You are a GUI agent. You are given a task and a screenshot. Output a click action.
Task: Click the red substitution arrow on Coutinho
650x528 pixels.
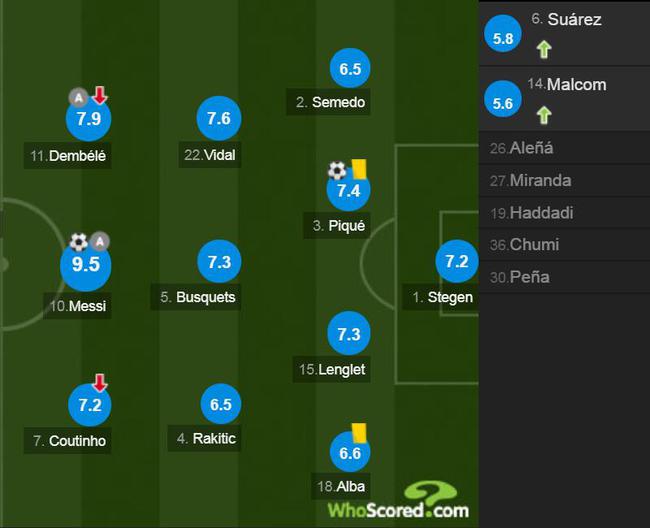[x=99, y=383]
